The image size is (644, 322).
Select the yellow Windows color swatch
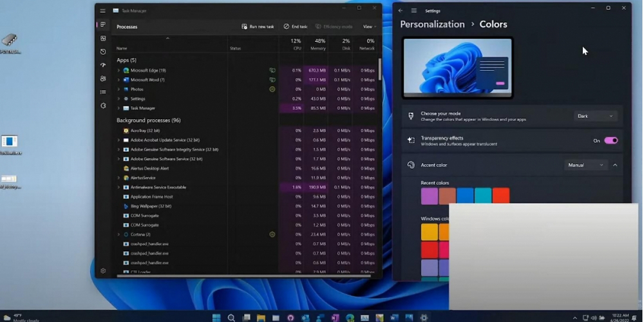pyautogui.click(x=429, y=232)
